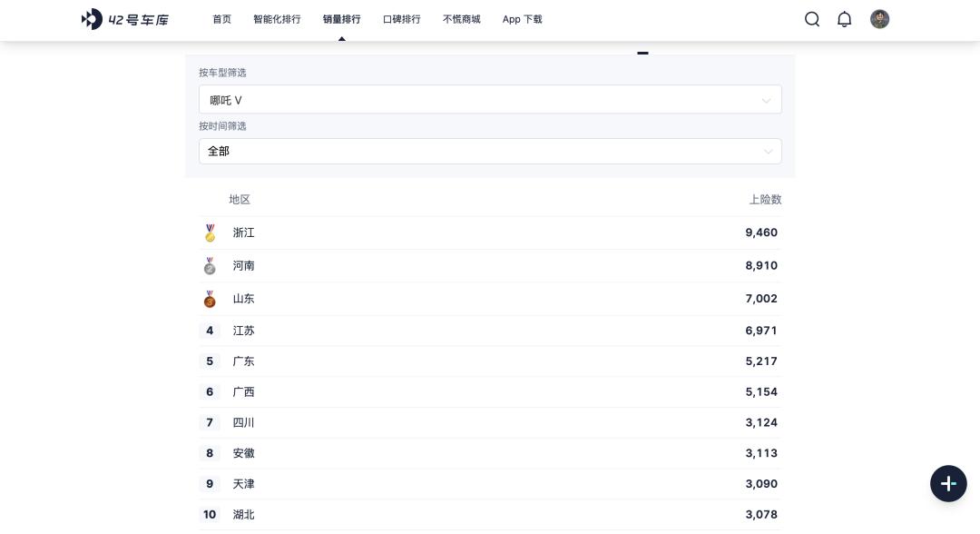Open the App 下载 link
The width and height of the screenshot is (980, 534).
pyautogui.click(x=522, y=19)
